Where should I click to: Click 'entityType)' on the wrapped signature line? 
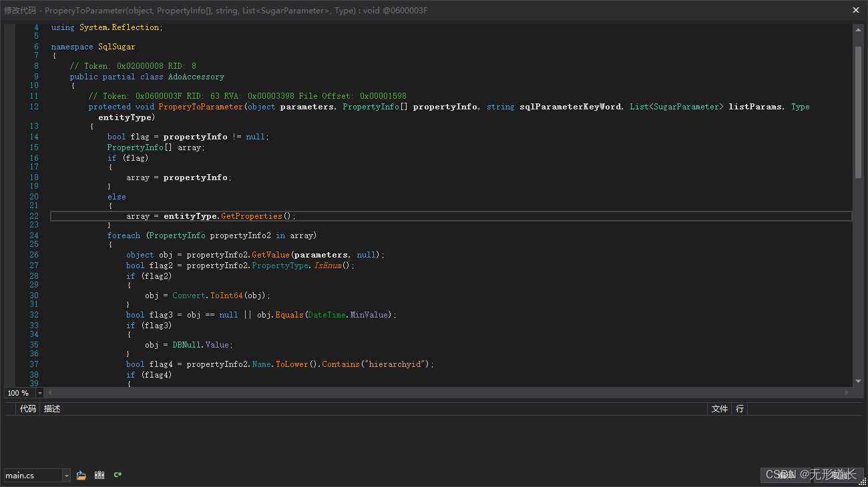(126, 117)
